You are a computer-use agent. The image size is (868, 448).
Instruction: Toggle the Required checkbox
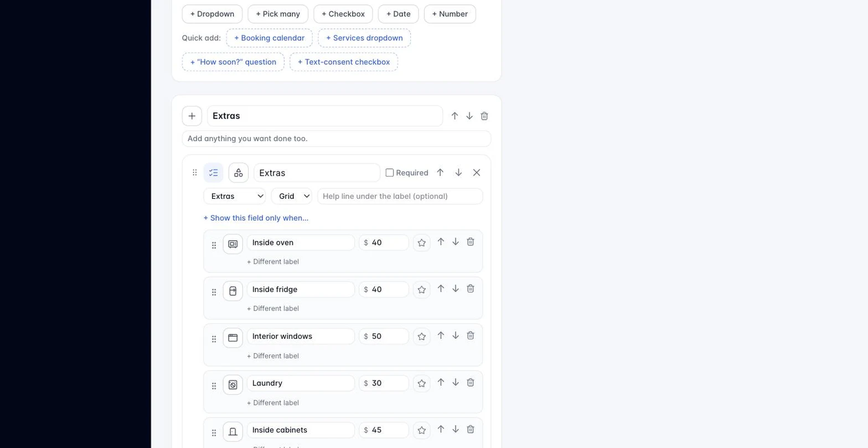tap(390, 173)
